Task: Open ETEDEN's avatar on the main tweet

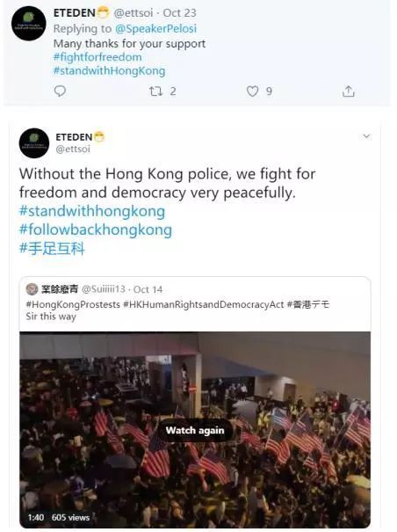Action: 34,143
